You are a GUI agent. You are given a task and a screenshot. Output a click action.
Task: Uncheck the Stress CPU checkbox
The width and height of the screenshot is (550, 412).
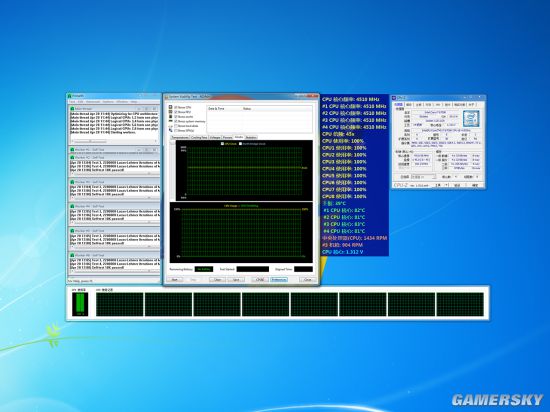[176, 107]
